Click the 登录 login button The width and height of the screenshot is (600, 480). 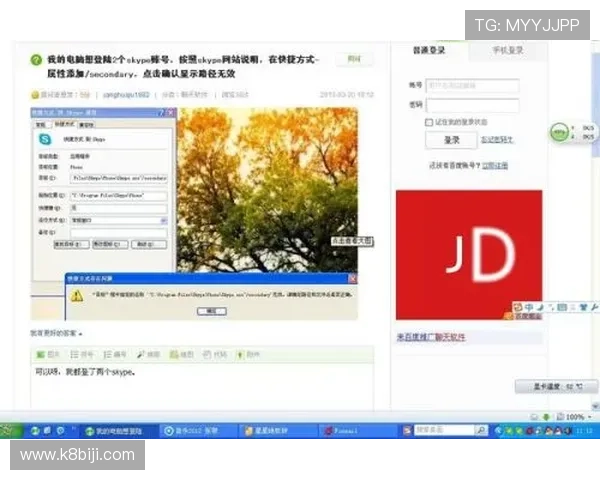point(452,140)
